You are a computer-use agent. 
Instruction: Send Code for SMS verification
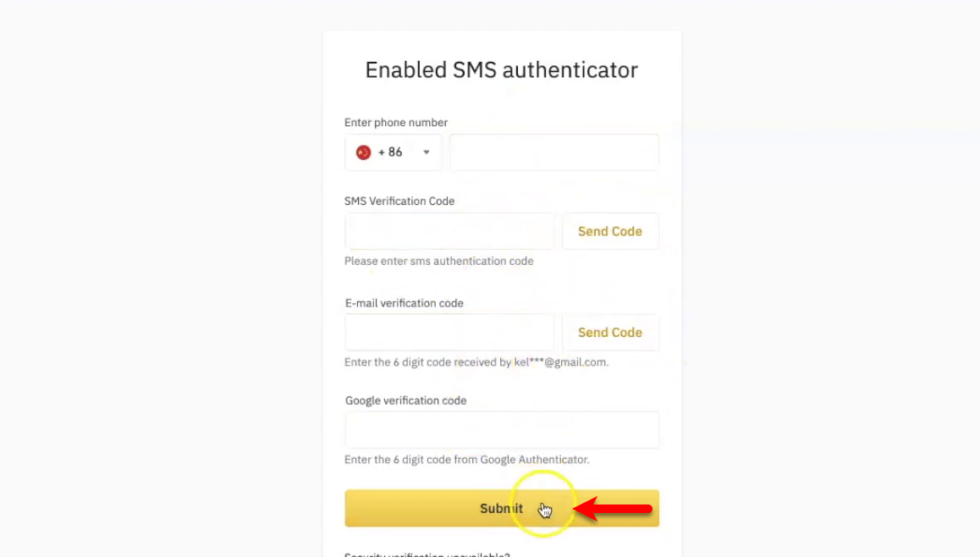pos(610,231)
